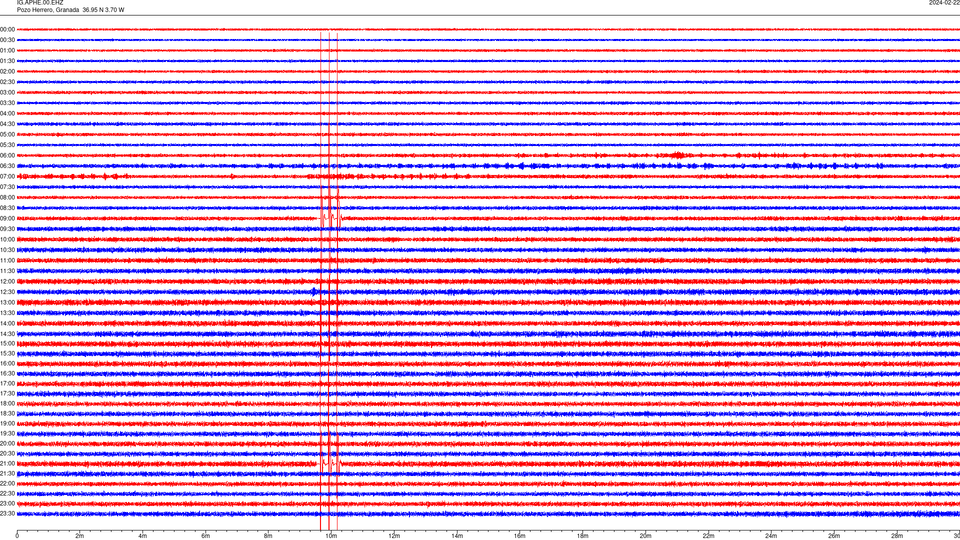Pick the 10:30 row label

tap(7, 250)
